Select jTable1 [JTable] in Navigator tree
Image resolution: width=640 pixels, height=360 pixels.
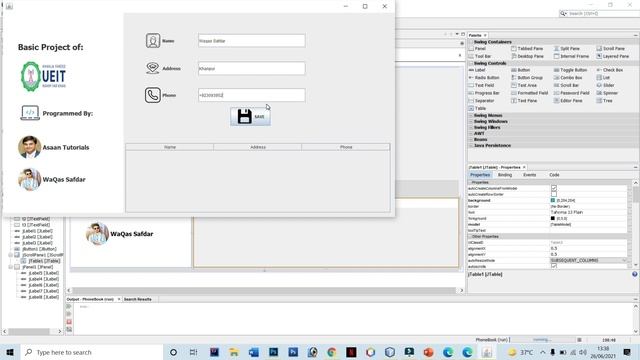pyautogui.click(x=44, y=261)
